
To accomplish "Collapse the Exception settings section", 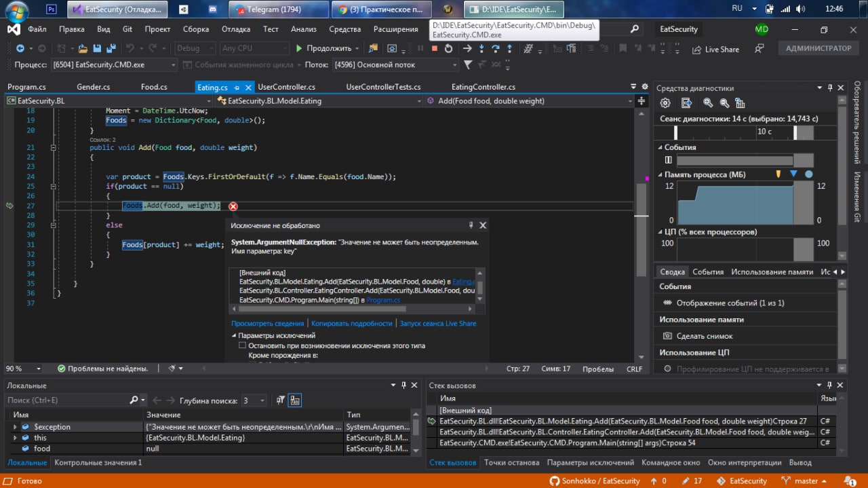I will click(234, 335).
